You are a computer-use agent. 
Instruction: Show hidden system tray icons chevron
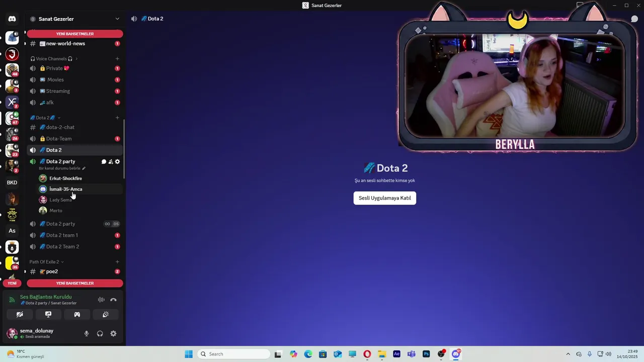coord(568,354)
